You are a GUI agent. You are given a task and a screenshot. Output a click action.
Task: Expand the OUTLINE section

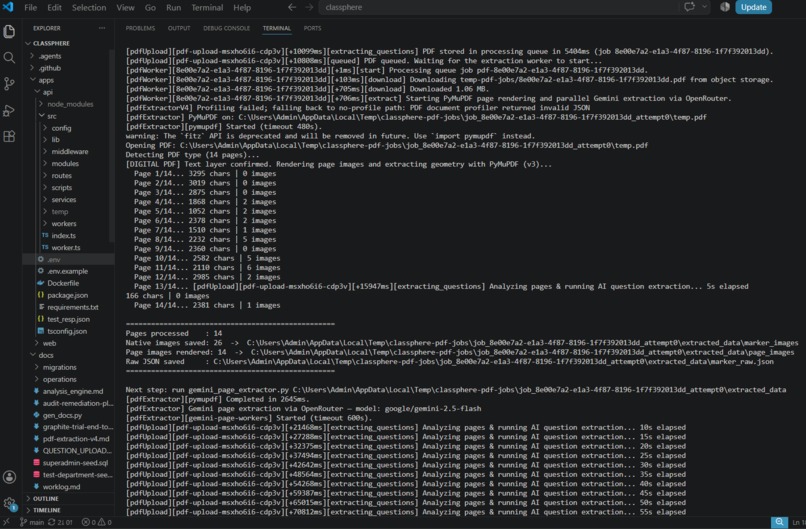point(45,499)
